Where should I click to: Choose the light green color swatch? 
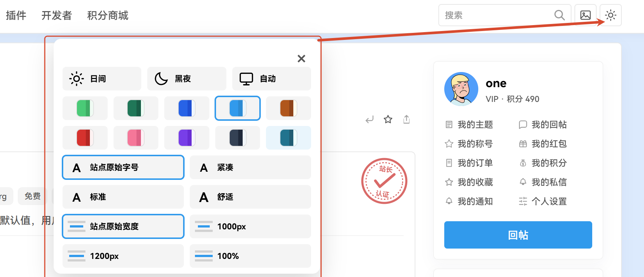click(x=85, y=108)
